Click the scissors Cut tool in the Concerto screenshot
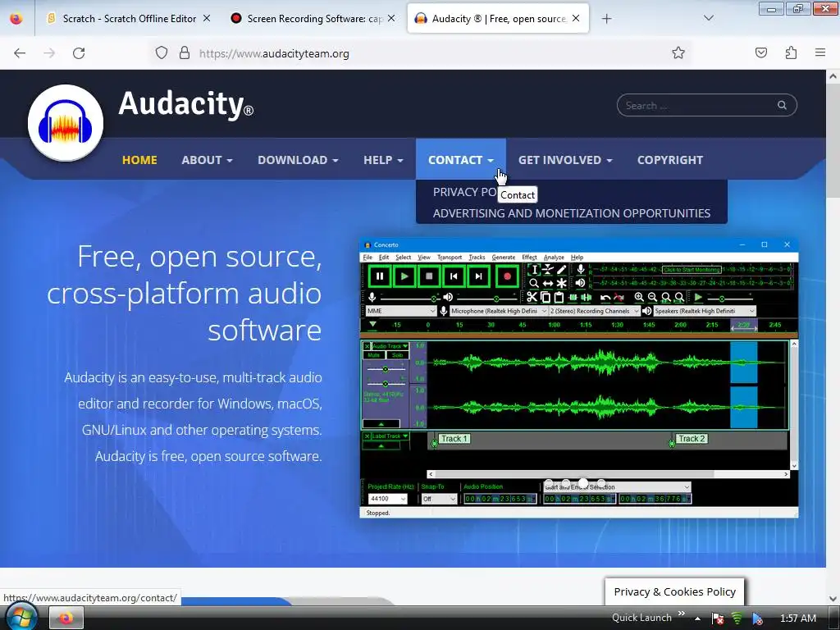This screenshot has height=630, width=840. [532, 297]
